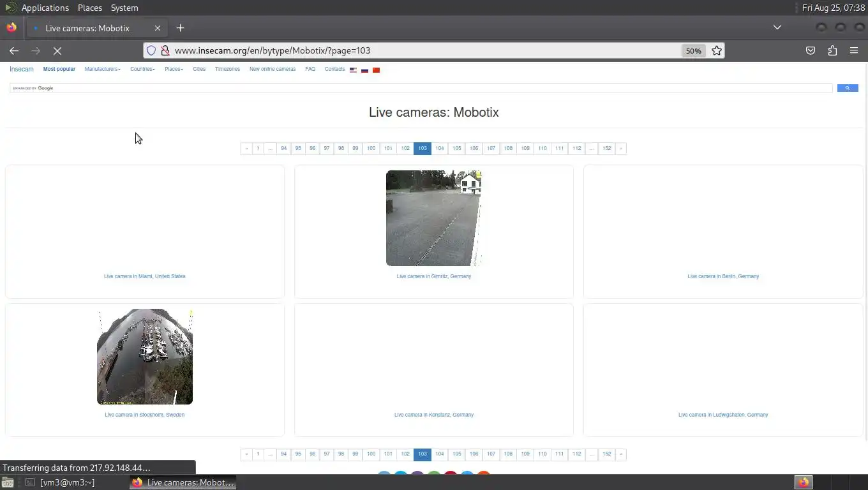Viewport: 868px width, 490px height.
Task: Open the Firefox extensions puzzle icon
Action: tap(832, 50)
